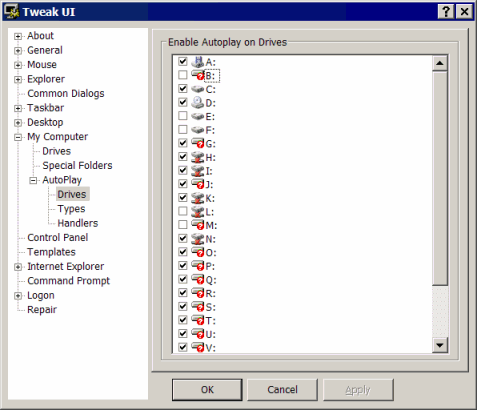Expand the Mouse tree node

click(18, 65)
